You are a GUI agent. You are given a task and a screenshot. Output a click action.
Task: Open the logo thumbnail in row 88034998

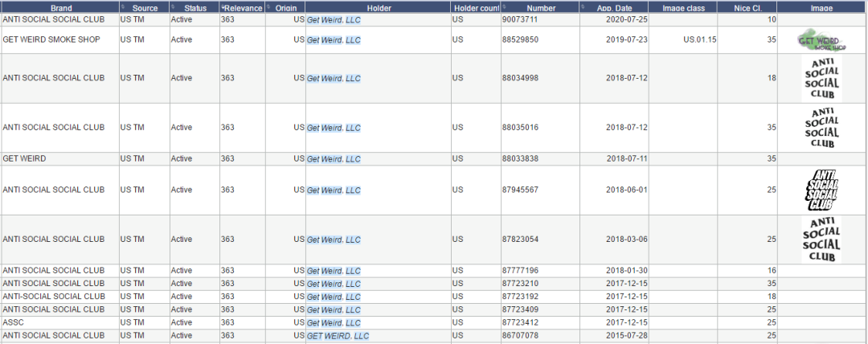coord(822,79)
